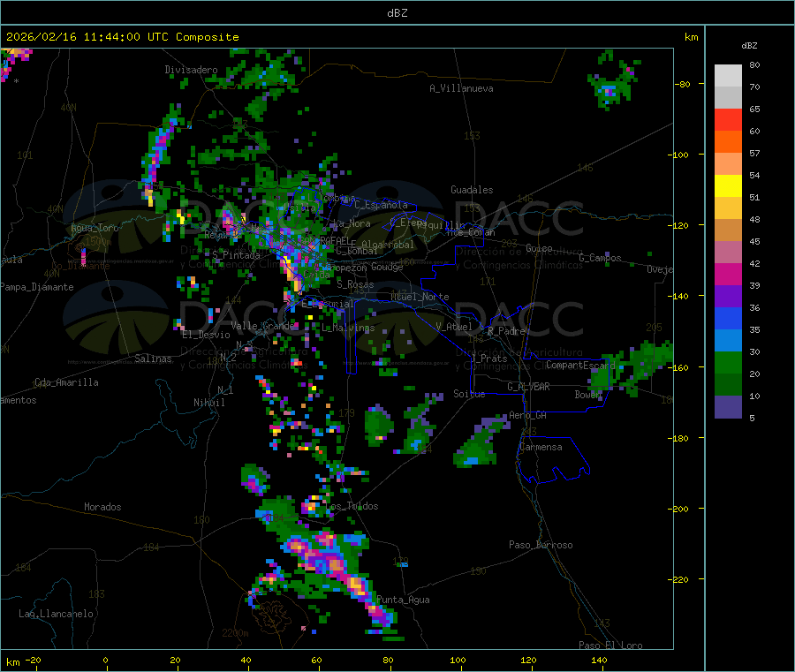Viewport: 795px width, 672px height.
Task: Select the 54 dBZ yellow legend swatch
Action: coord(728,186)
